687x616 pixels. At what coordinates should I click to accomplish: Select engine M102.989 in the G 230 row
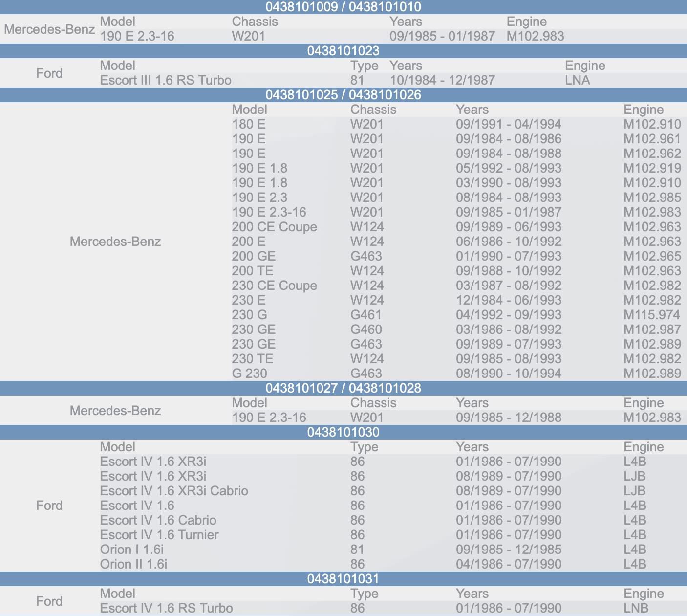[652, 374]
